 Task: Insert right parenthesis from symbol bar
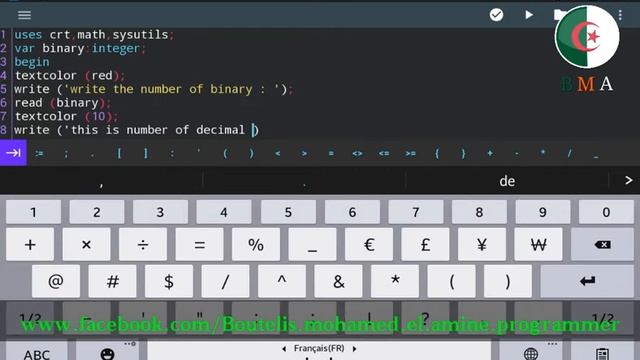pyautogui.click(x=251, y=153)
